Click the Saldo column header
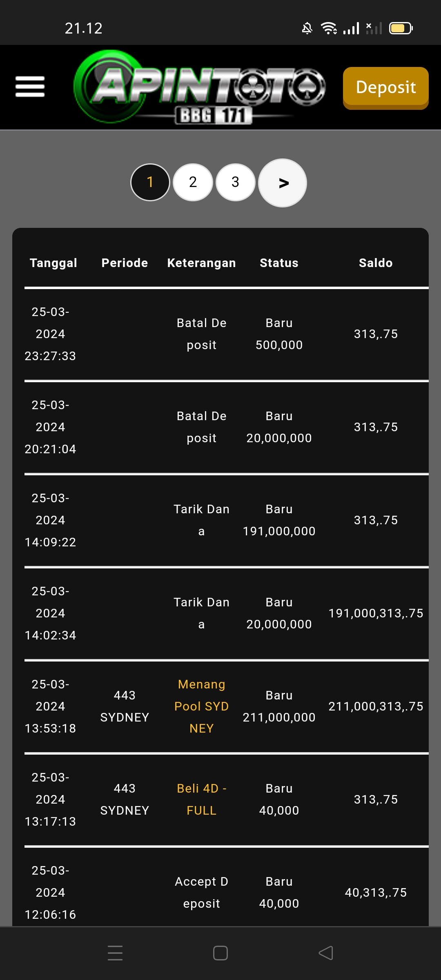 (376, 263)
